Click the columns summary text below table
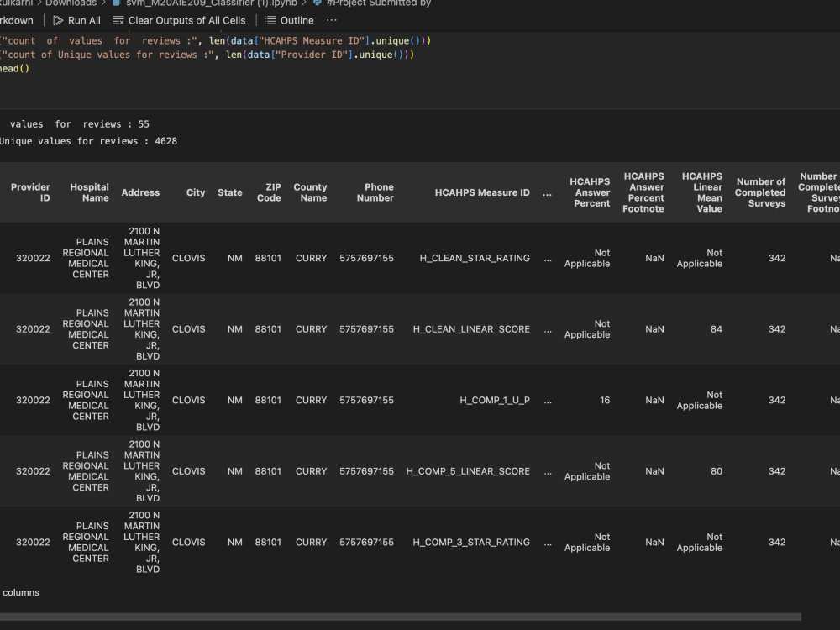The width and height of the screenshot is (840, 630). tap(20, 592)
